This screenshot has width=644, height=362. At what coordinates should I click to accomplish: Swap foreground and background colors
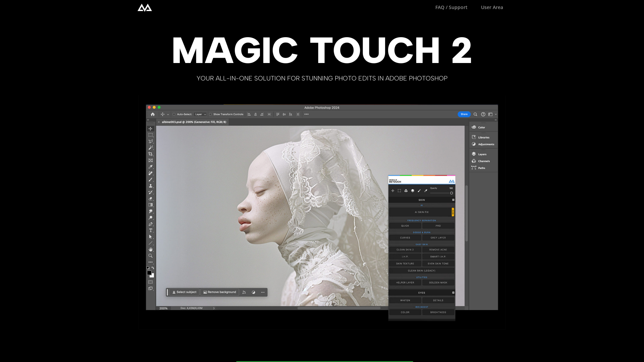tap(153, 268)
